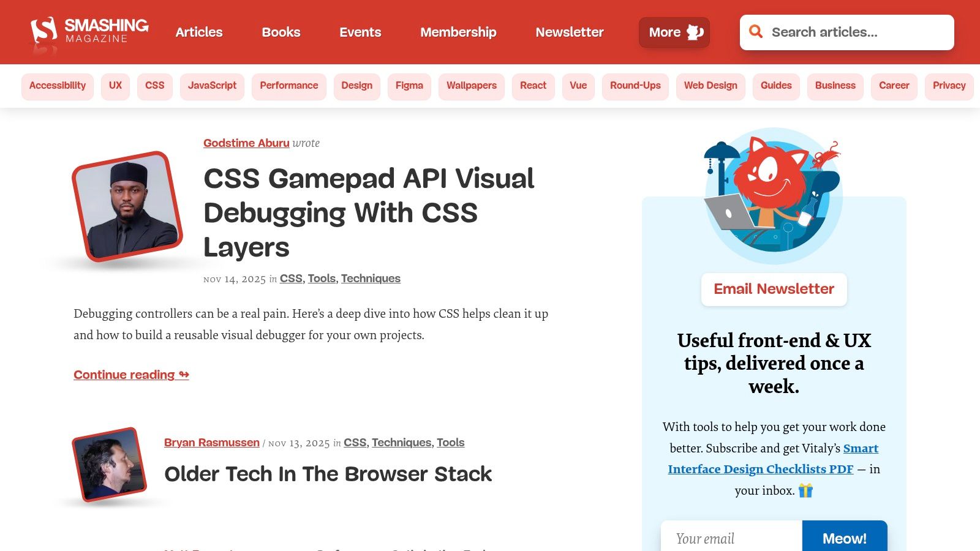The width and height of the screenshot is (980, 551).
Task: Click the Smashing Magazine logo
Action: (x=90, y=32)
